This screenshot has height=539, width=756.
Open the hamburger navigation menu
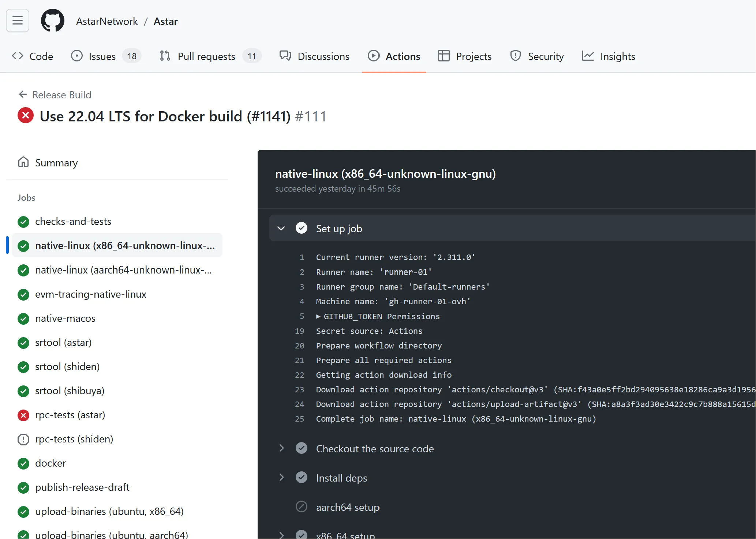[x=18, y=20]
